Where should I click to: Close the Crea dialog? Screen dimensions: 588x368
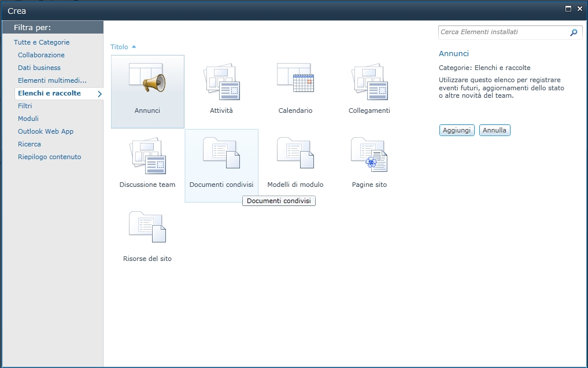[x=580, y=9]
